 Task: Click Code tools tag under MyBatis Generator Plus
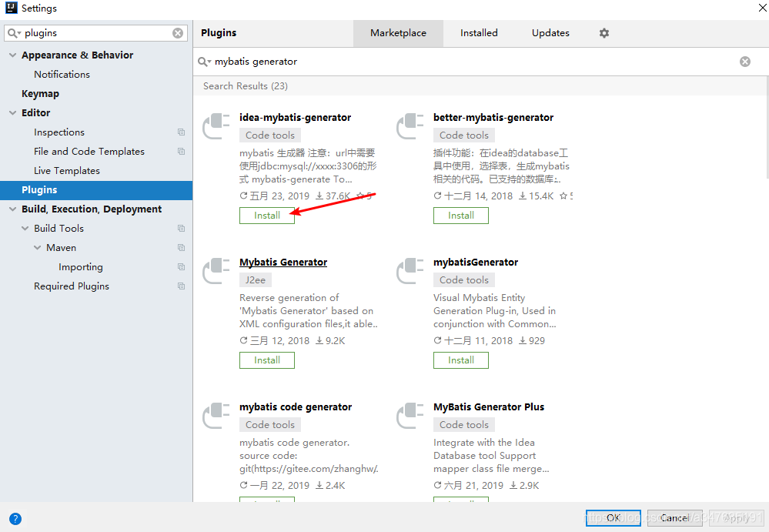(x=464, y=425)
